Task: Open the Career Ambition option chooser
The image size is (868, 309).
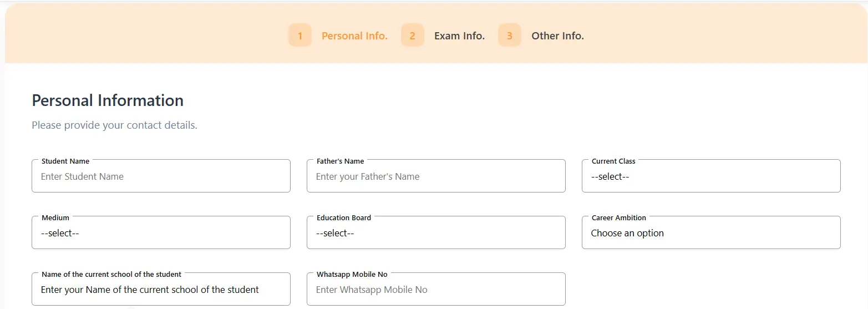Action: (x=711, y=233)
